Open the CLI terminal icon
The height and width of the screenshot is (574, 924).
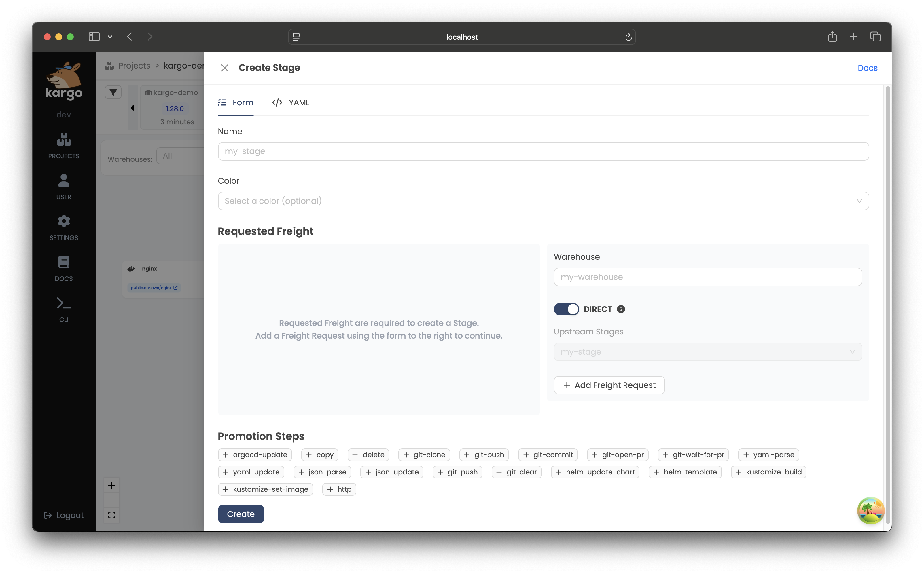pos(64,309)
